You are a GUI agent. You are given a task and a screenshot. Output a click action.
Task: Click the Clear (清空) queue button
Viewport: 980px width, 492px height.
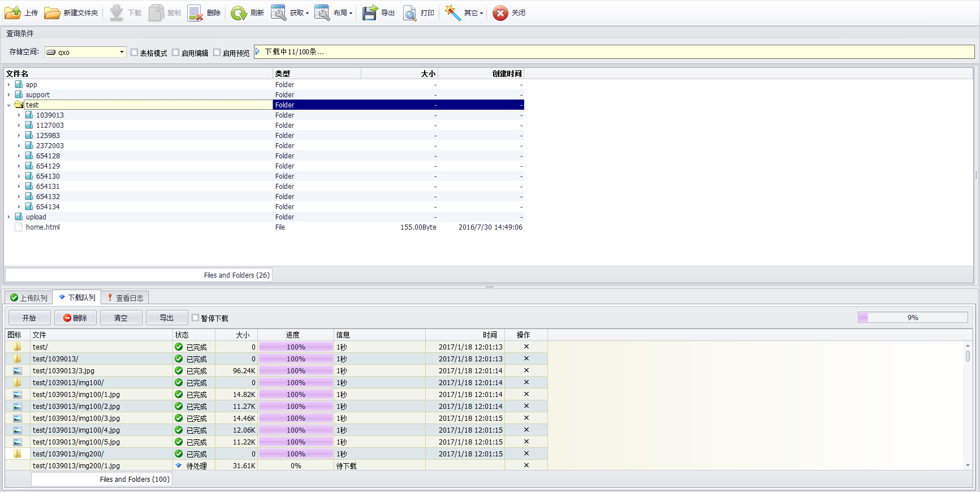tap(121, 318)
